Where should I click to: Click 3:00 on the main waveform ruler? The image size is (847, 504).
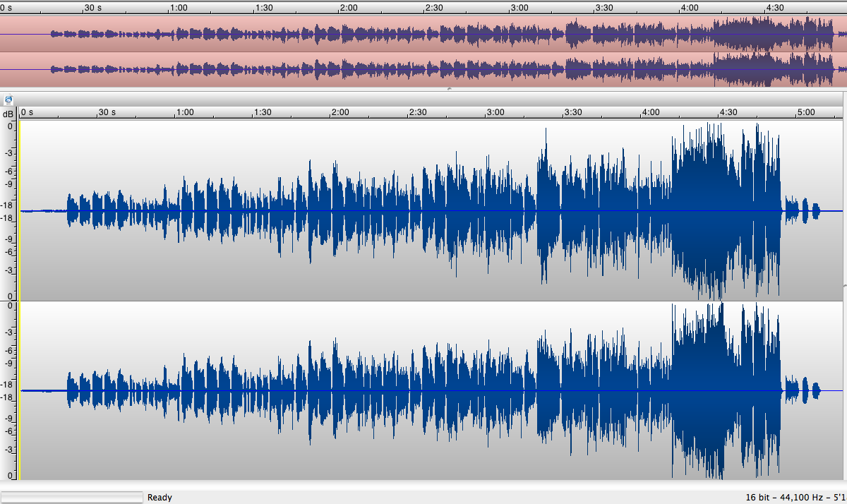tap(495, 112)
